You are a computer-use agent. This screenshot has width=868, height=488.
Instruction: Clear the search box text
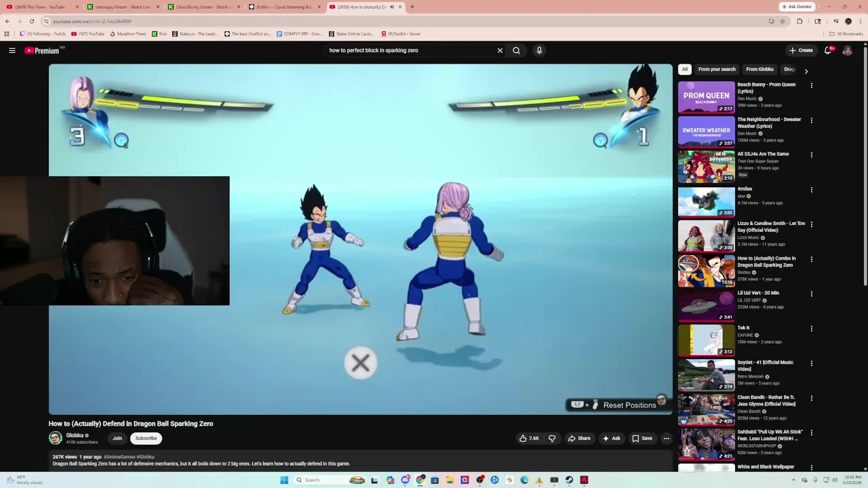pos(500,50)
